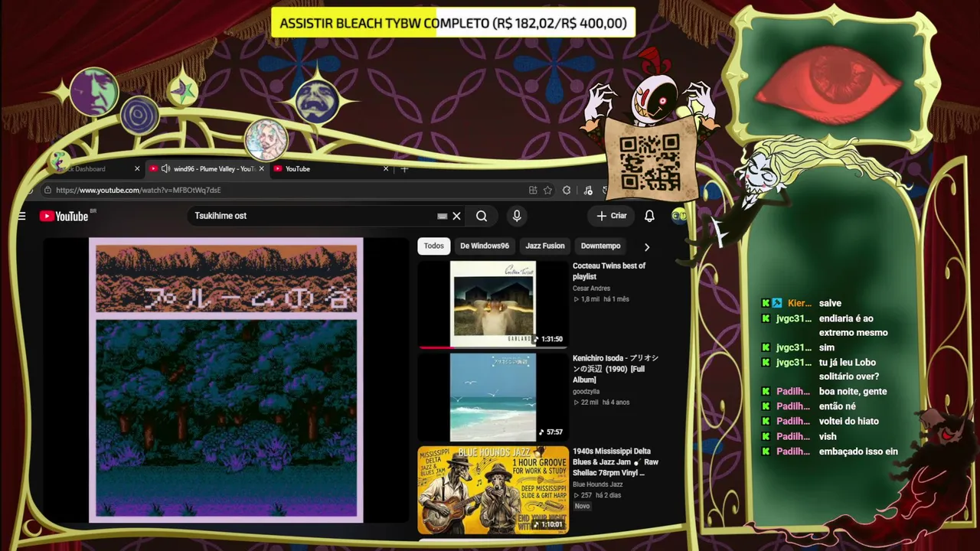Click the browser address bar URL
The image size is (980, 551).
point(139,191)
